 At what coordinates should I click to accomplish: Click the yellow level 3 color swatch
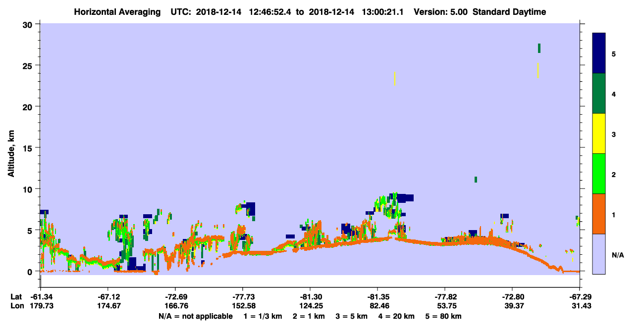click(x=599, y=134)
